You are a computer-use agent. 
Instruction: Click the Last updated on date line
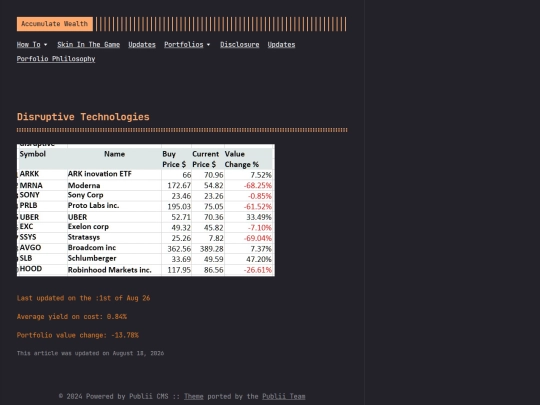point(83,298)
